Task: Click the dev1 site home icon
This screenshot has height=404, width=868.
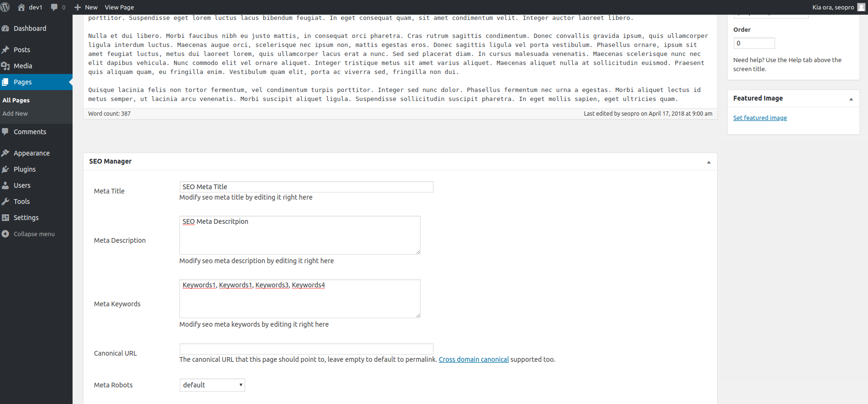Action: 21,7
